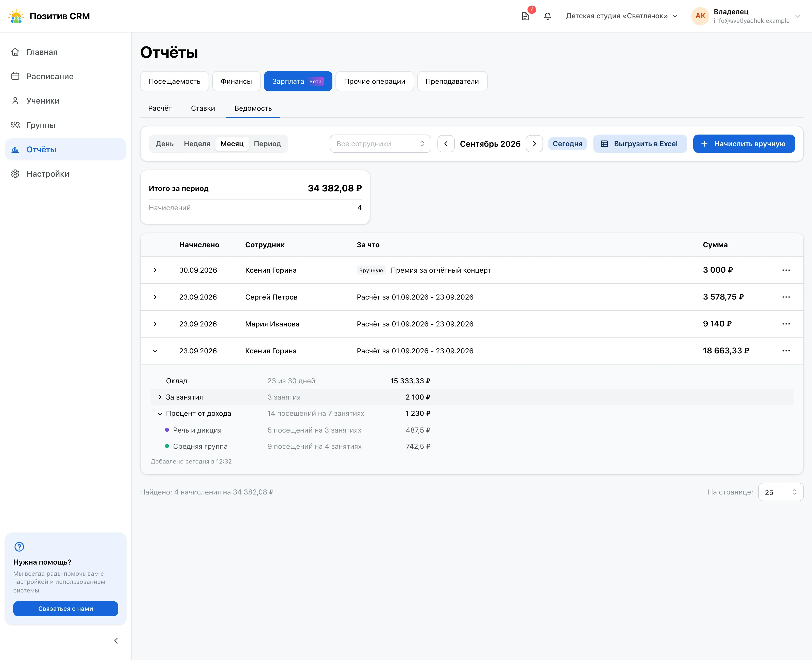Click the Ученики person icon

[15, 101]
